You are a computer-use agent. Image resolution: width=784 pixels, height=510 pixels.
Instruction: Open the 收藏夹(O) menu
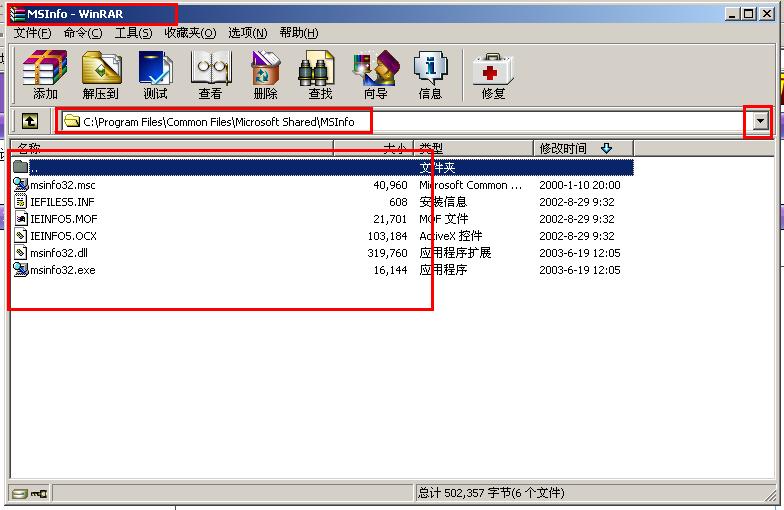(x=190, y=33)
